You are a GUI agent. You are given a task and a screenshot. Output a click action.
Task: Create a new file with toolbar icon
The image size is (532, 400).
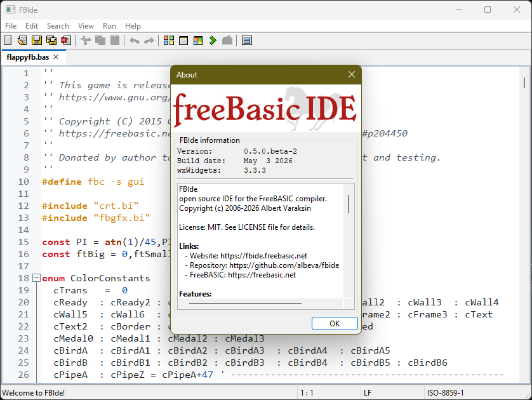tap(8, 41)
